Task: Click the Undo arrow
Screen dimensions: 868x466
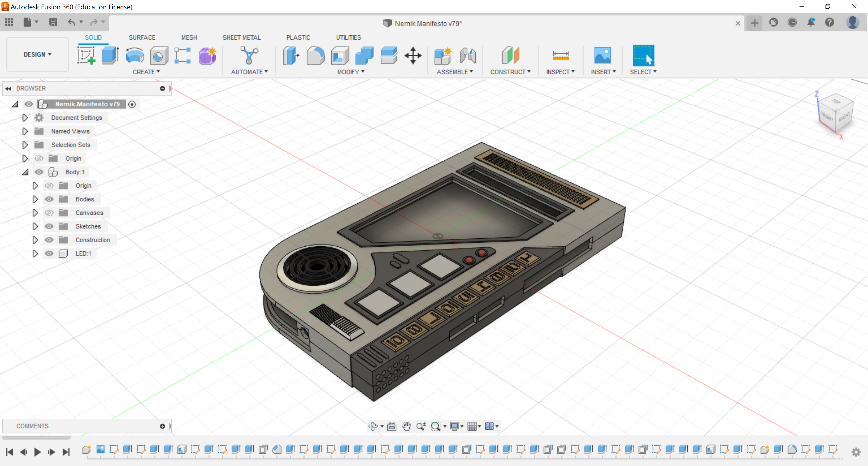Action: [71, 22]
